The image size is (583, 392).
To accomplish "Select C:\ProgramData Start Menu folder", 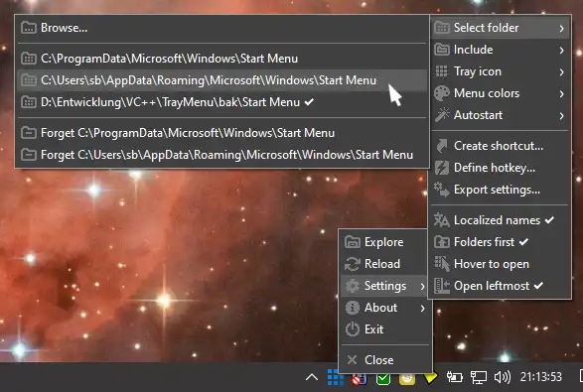I will 221,59.
